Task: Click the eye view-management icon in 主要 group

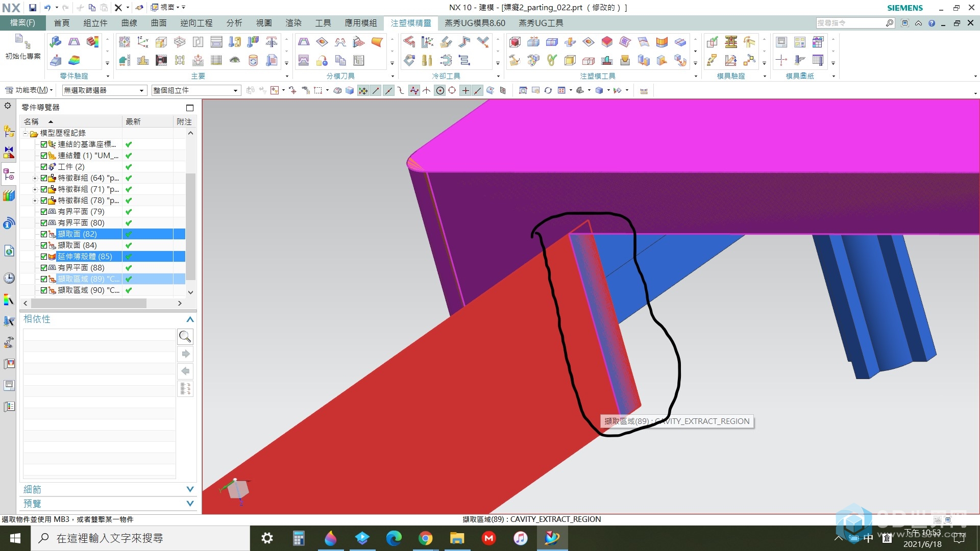Action: (x=235, y=60)
